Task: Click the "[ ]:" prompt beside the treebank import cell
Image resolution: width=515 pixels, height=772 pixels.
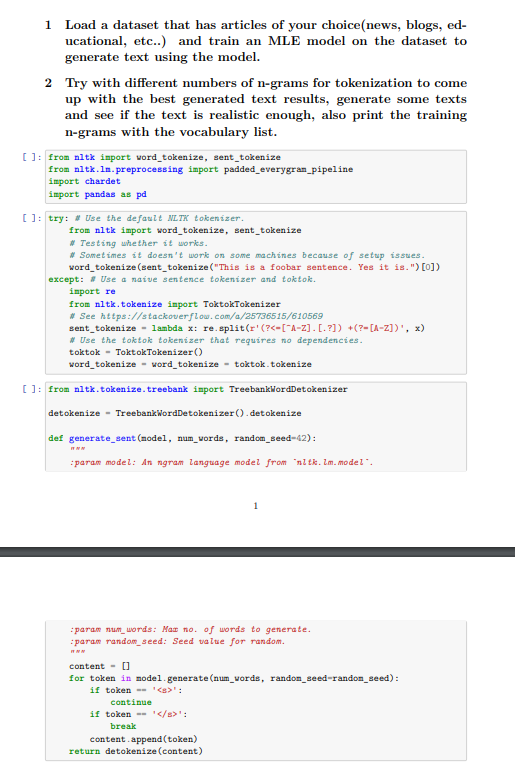Action: click(x=32, y=389)
